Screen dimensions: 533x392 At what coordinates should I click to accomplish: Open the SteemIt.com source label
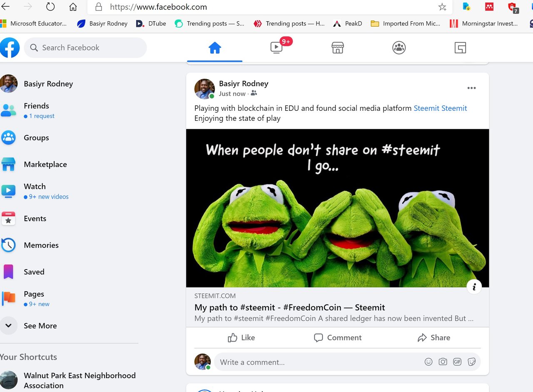[215, 296]
